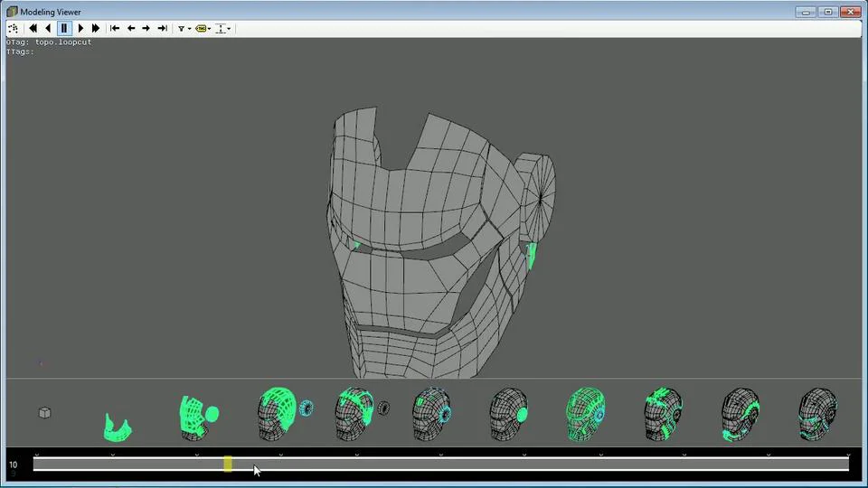This screenshot has width=868, height=488.
Task: Select the head thumbnail with green ear disc
Action: pos(509,414)
